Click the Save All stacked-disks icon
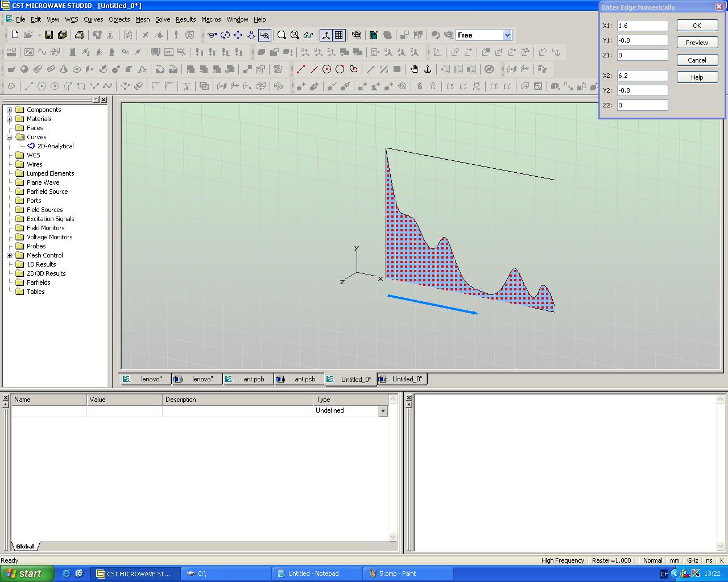Viewport: 728px width, 582px height. (x=62, y=35)
